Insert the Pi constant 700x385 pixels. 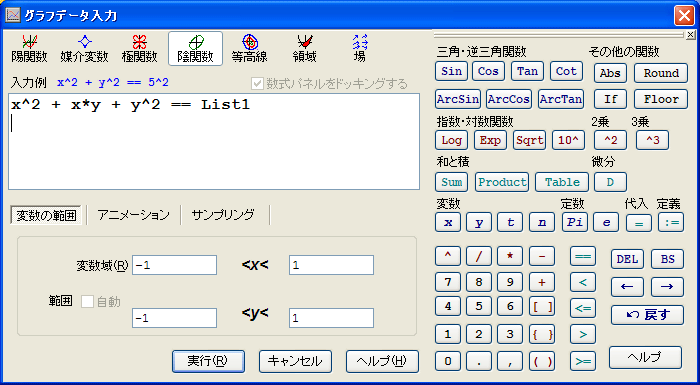(575, 222)
